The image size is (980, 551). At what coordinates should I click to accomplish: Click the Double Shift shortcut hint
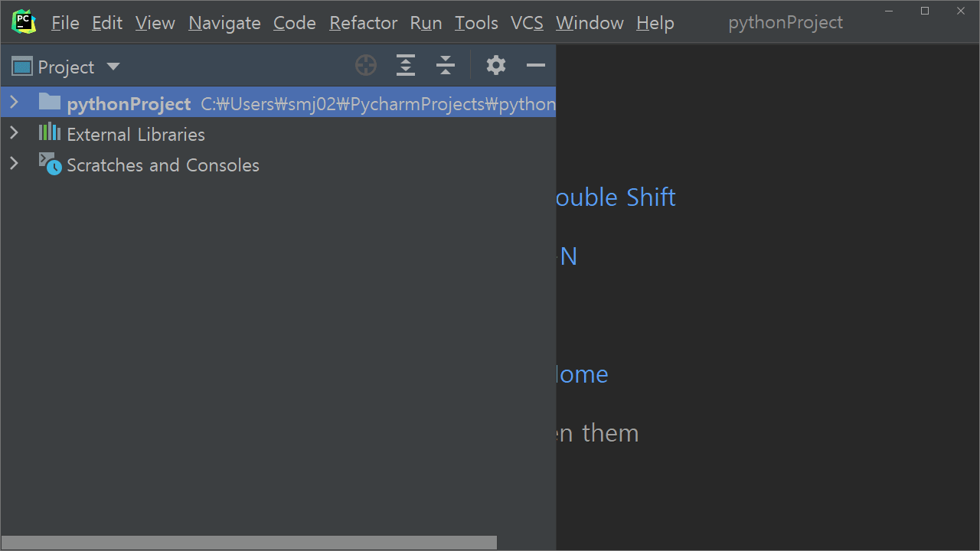(x=616, y=197)
